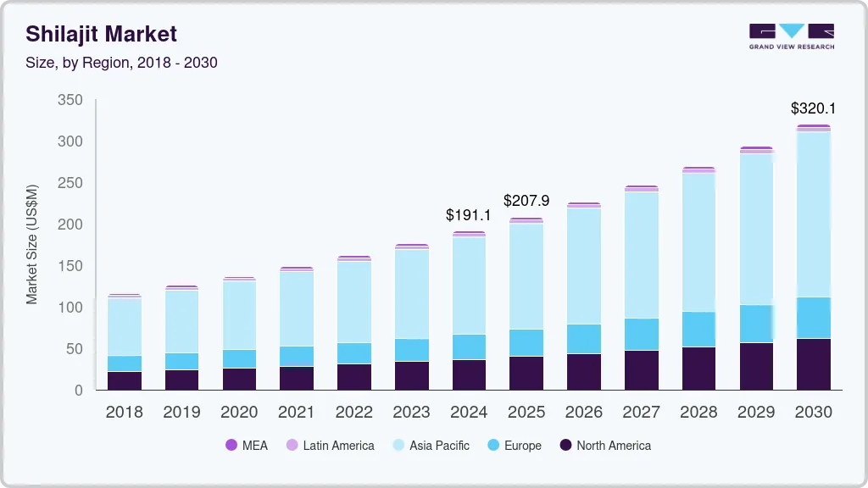Click the $207.9 data label

526,201
